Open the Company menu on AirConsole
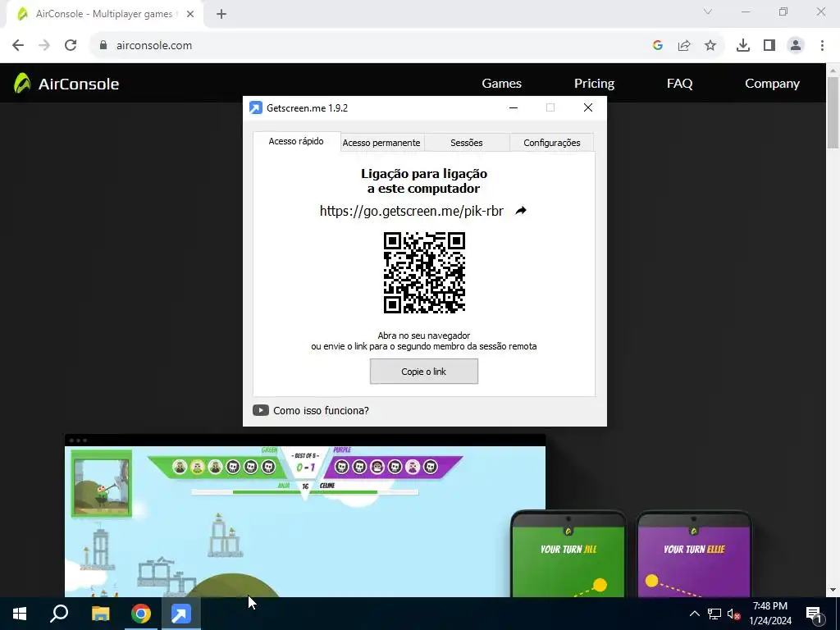Screen dimensions: 840x630 (x=772, y=84)
